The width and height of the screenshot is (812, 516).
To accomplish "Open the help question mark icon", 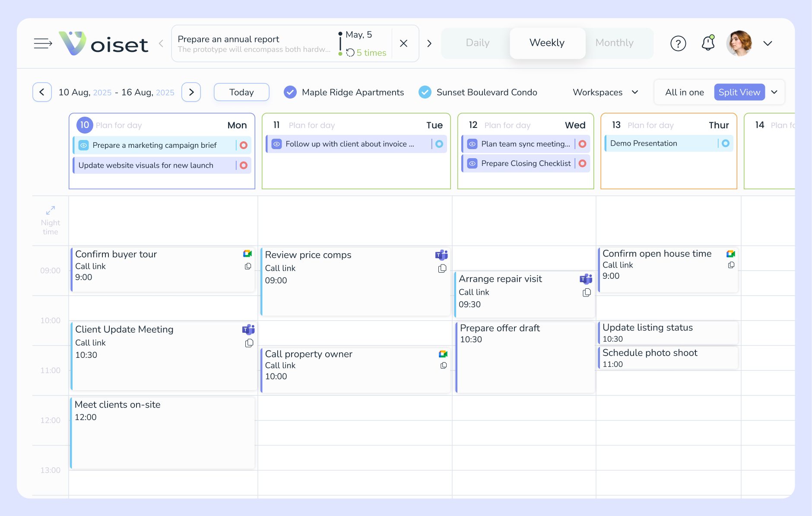I will coord(678,43).
